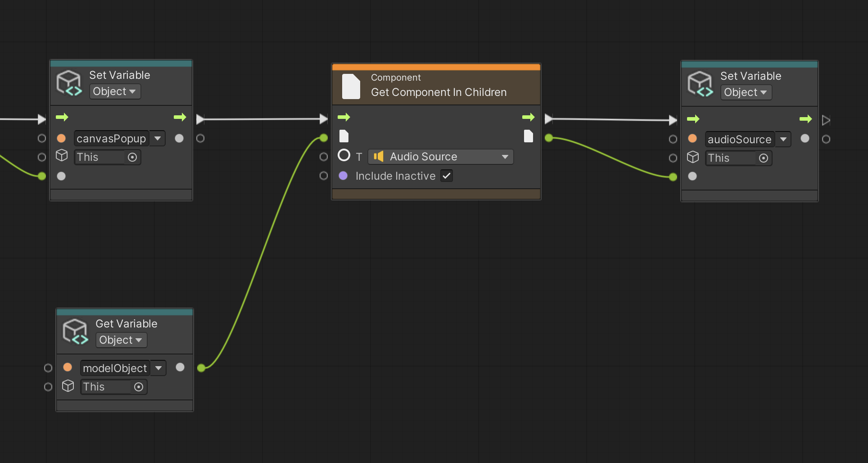Expand Object kind dropdown on Get Variable
Screen dimensions: 868x463
[x=121, y=340]
